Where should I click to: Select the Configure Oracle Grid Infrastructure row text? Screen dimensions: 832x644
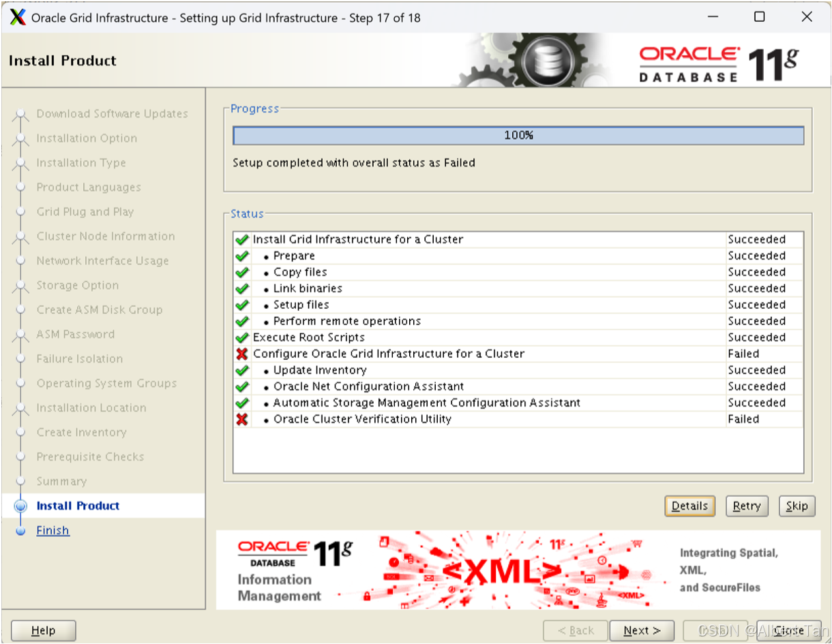coord(389,354)
